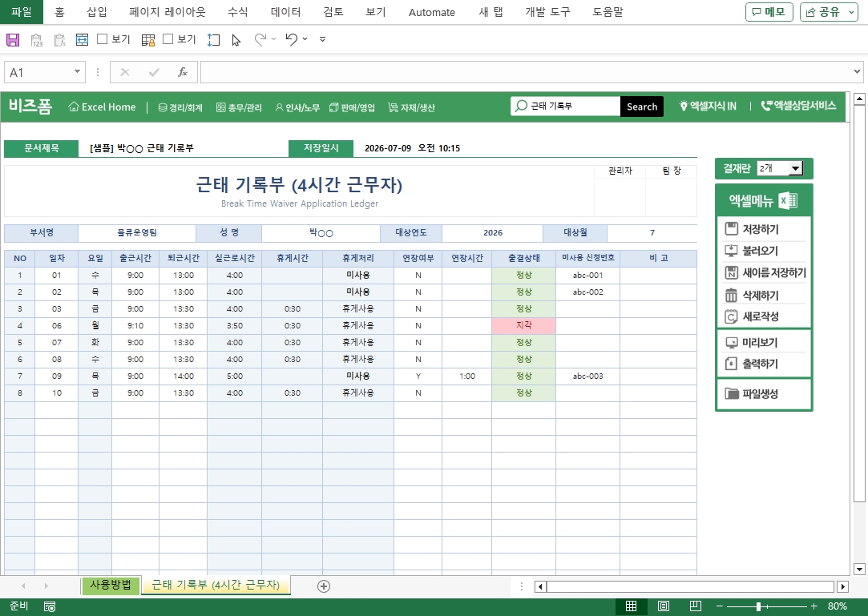
Task: Switch to the 사용방법 sheet tab
Action: click(110, 585)
